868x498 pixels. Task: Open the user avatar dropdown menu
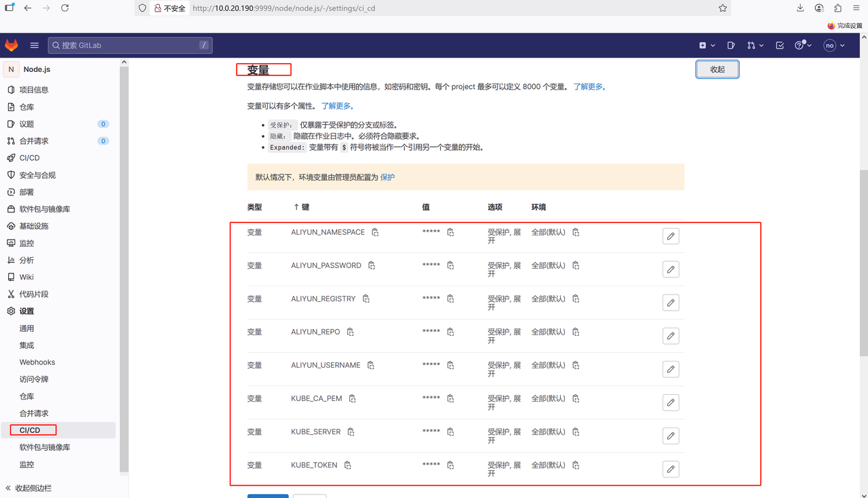834,45
